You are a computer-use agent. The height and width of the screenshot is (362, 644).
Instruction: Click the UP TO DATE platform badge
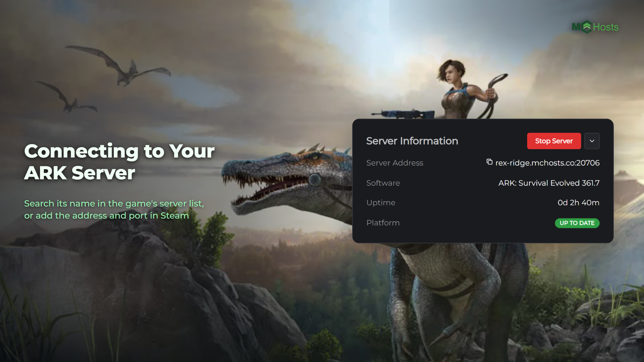coord(577,223)
